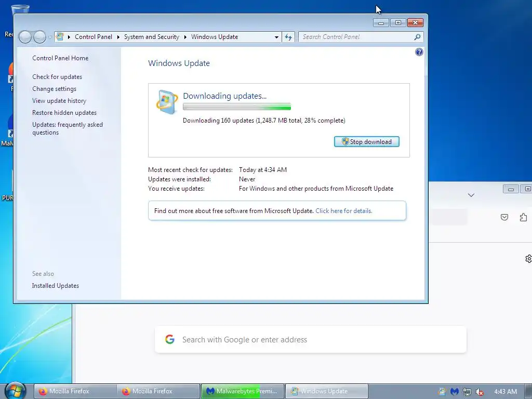Click the forward navigation arrow button
The width and height of the screenshot is (532, 399).
(x=39, y=37)
